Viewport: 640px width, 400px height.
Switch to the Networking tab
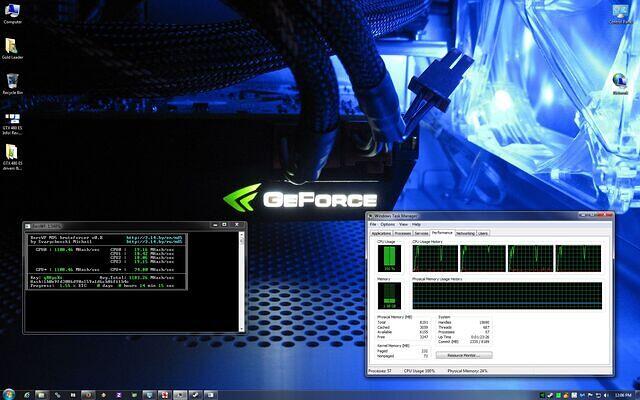tap(465, 233)
